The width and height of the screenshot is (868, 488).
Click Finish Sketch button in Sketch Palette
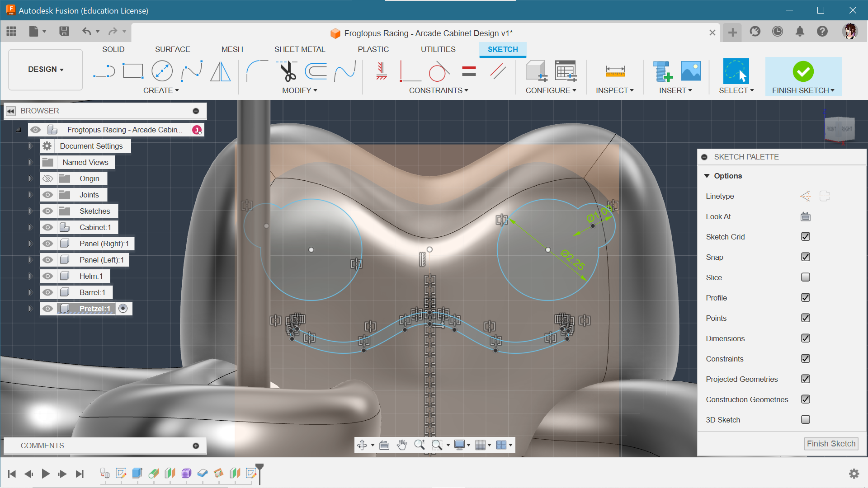(x=831, y=444)
